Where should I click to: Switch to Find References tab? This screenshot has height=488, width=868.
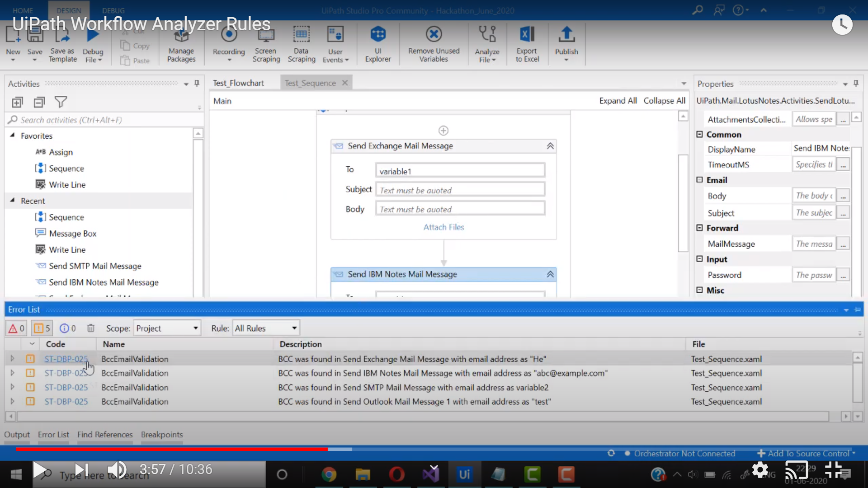pos(105,434)
